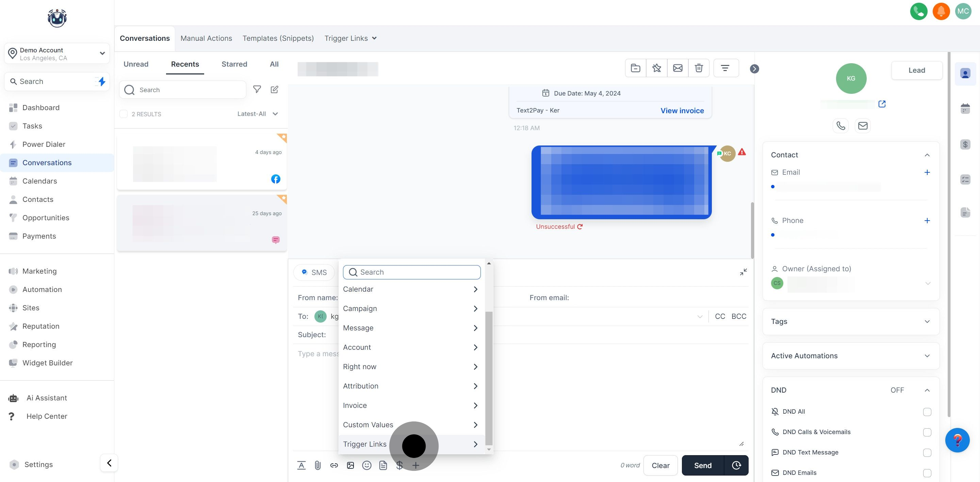
Task: Star this conversation using the star icon
Action: tap(656, 68)
